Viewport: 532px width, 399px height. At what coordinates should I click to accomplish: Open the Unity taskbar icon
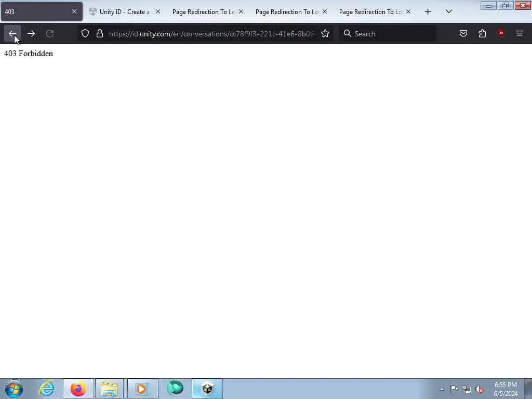(x=207, y=389)
